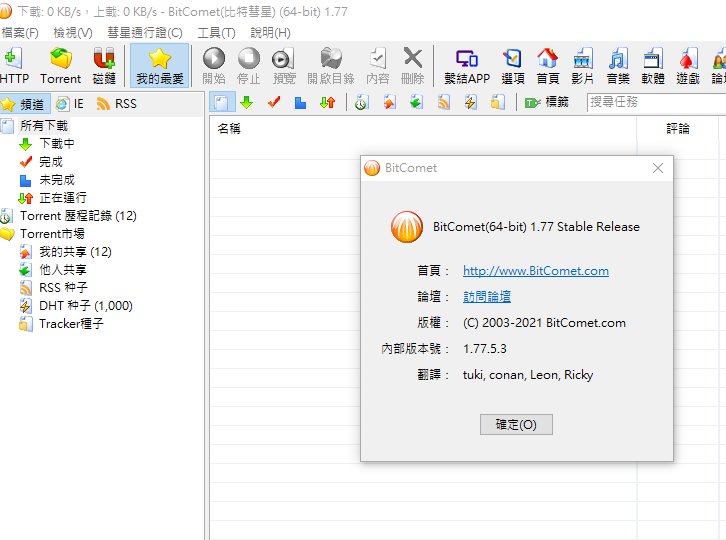Filter completed tasks with red checkmark icon
The width and height of the screenshot is (726, 540).
click(x=274, y=102)
